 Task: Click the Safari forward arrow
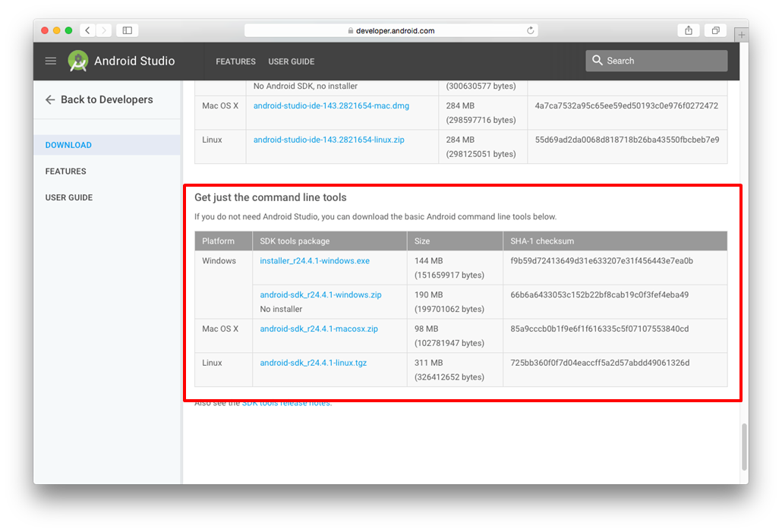click(x=104, y=30)
